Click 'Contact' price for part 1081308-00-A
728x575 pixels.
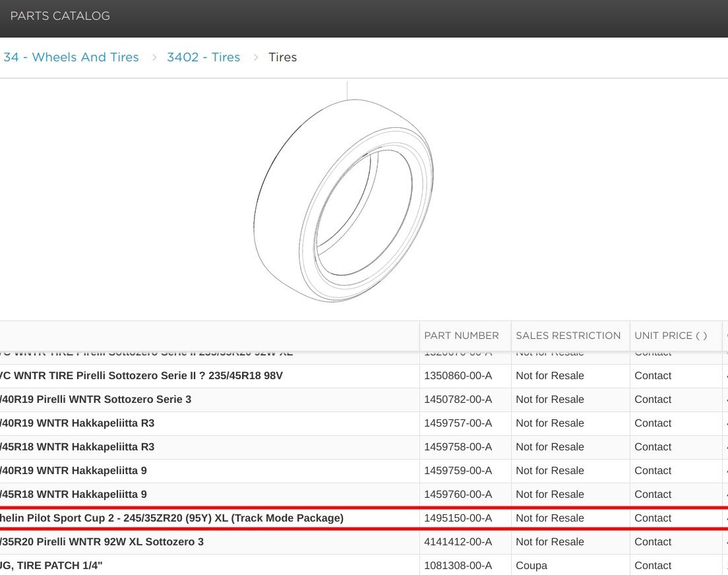coord(653,565)
